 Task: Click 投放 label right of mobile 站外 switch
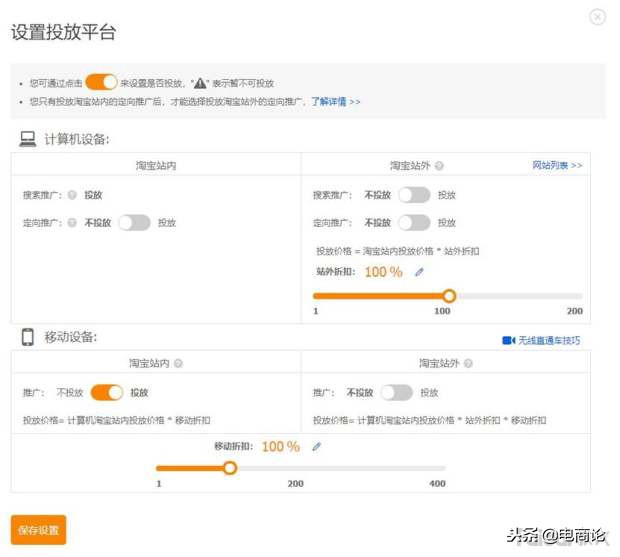click(x=429, y=393)
